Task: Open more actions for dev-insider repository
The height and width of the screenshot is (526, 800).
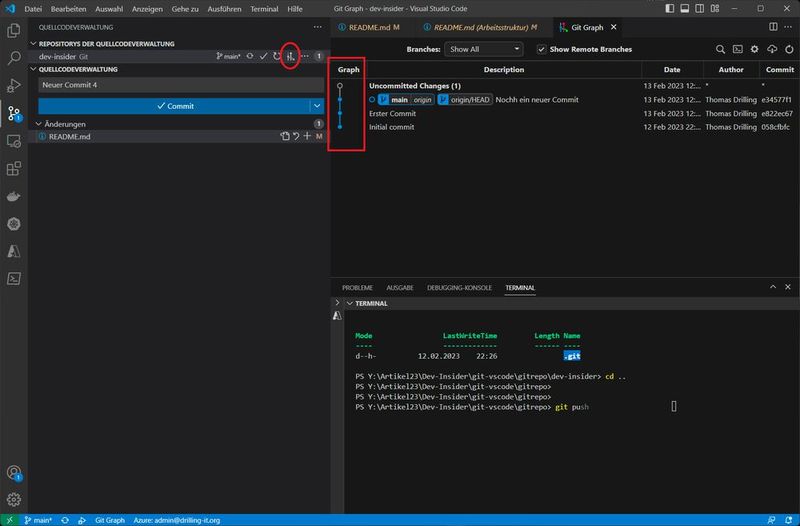Action: (305, 56)
